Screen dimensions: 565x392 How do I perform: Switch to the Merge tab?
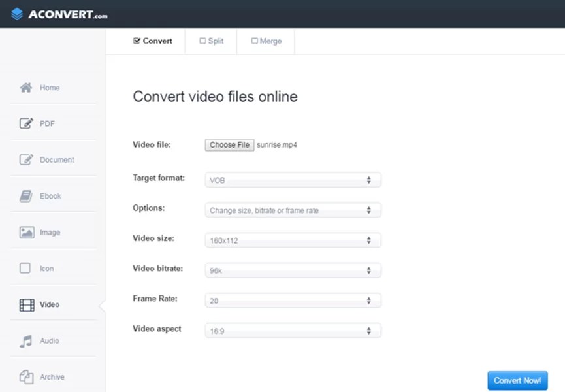point(265,41)
